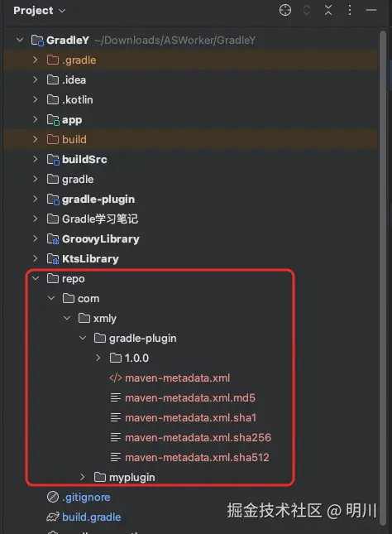Click the Expand Selected arrows icon

coord(307,10)
